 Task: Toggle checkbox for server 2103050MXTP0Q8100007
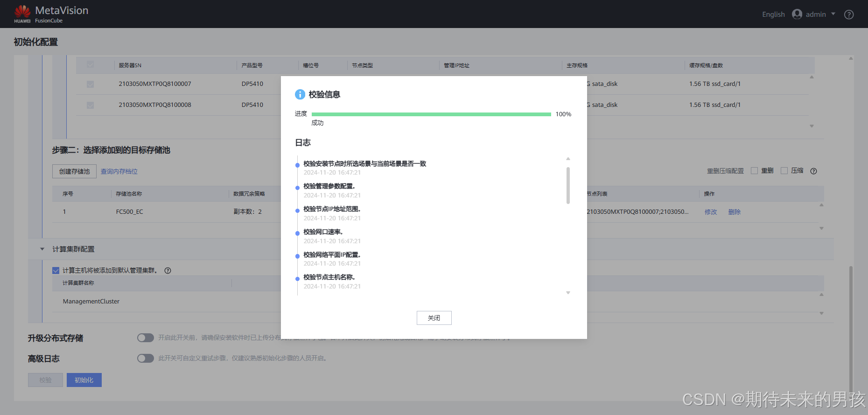coord(90,84)
